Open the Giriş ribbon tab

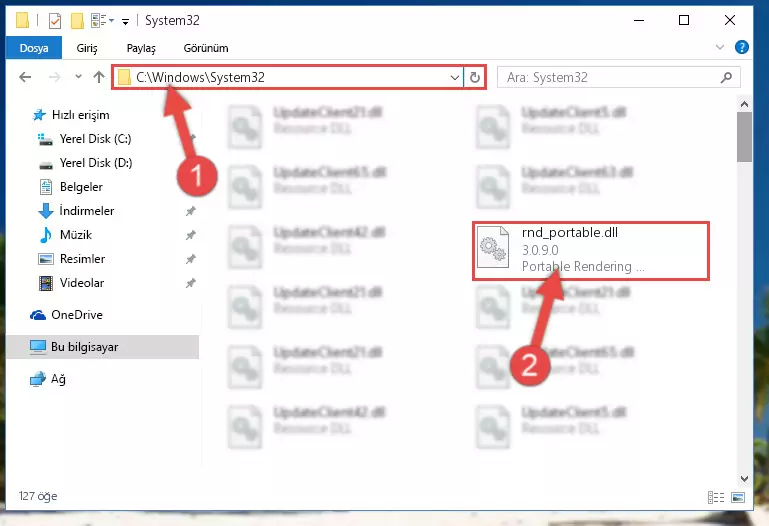click(x=87, y=48)
